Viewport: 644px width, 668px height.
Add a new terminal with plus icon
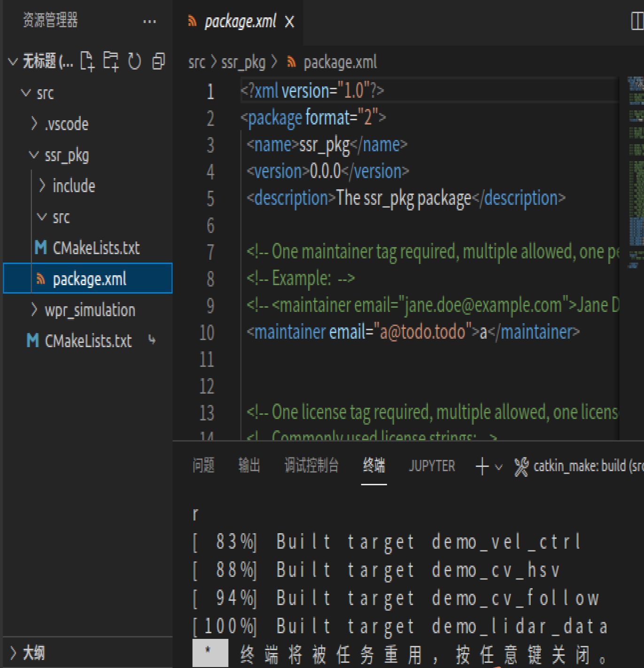(x=482, y=466)
